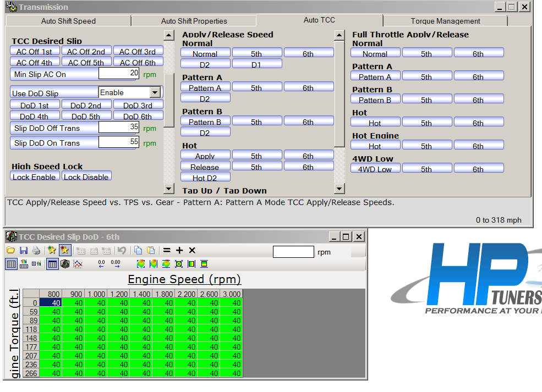Screen dimensions: 542x392
Task: Click the printer icon
Action: click(36, 251)
